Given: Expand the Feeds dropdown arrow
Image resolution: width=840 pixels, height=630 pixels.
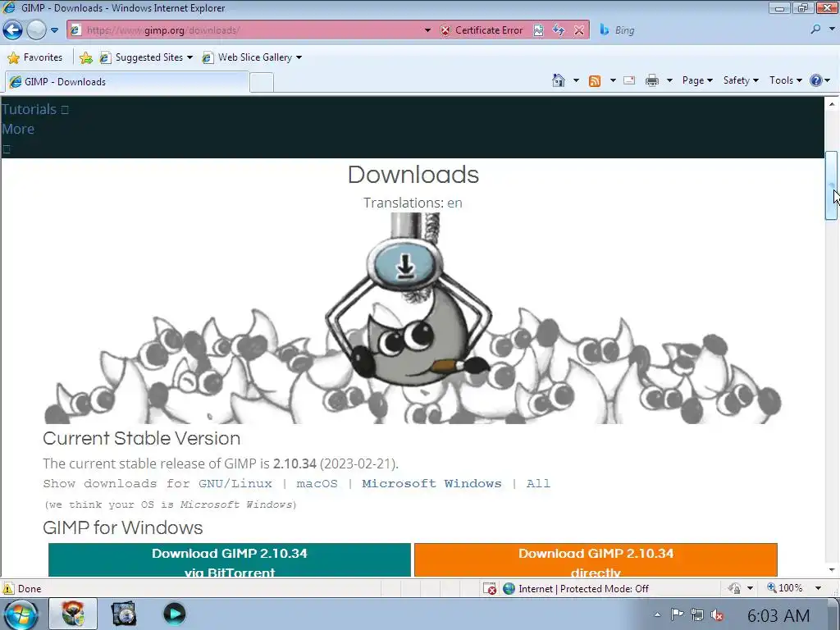Looking at the screenshot, I should pos(613,80).
